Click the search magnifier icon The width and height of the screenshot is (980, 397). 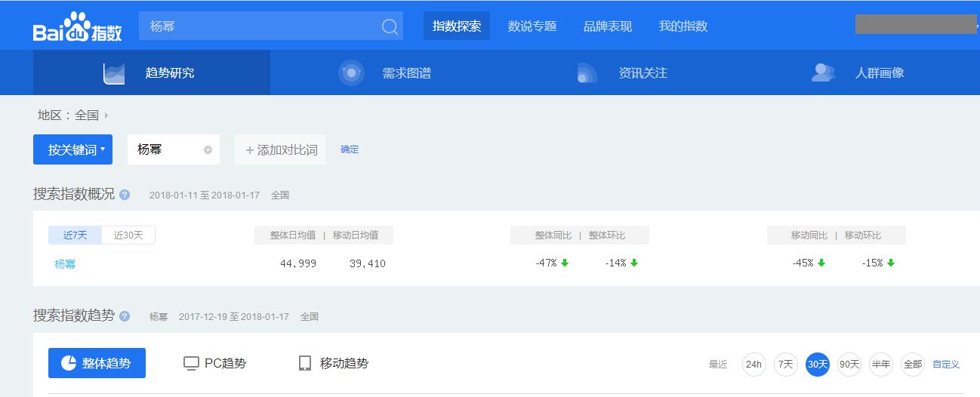(x=390, y=26)
